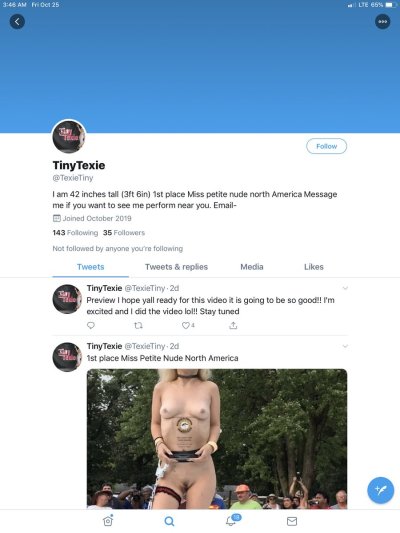Expand the Preview tweet's chevron menu

(x=345, y=288)
